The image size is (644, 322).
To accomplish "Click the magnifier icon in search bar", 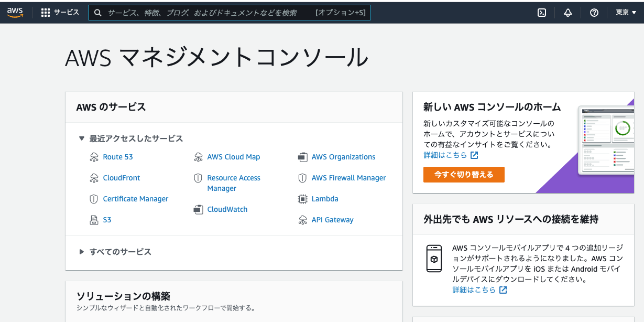I will tap(98, 13).
